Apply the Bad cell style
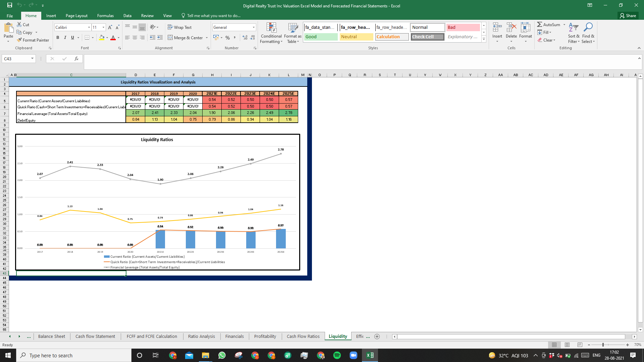644x362 pixels. click(463, 27)
